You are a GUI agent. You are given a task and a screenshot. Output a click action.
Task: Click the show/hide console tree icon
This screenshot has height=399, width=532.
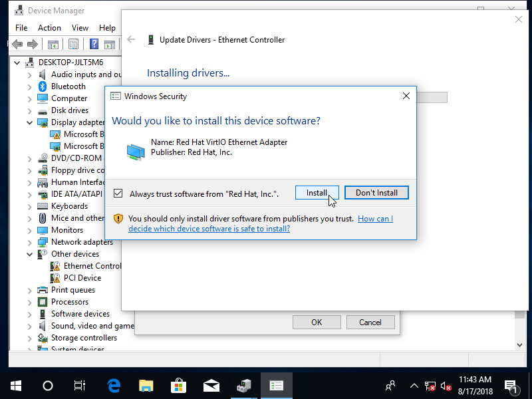53,45
